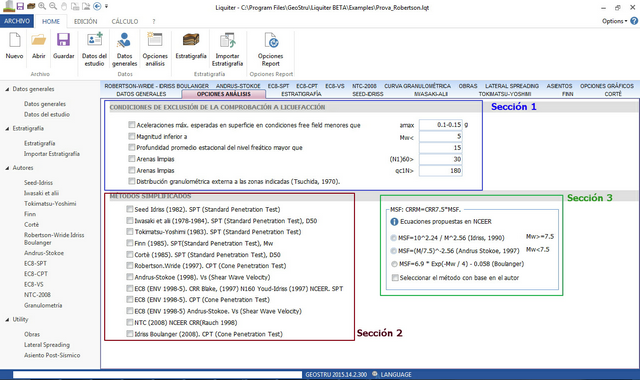Click the purple Save icon in quick access bar
Screen dimensions: 640x380
tap(20, 6)
